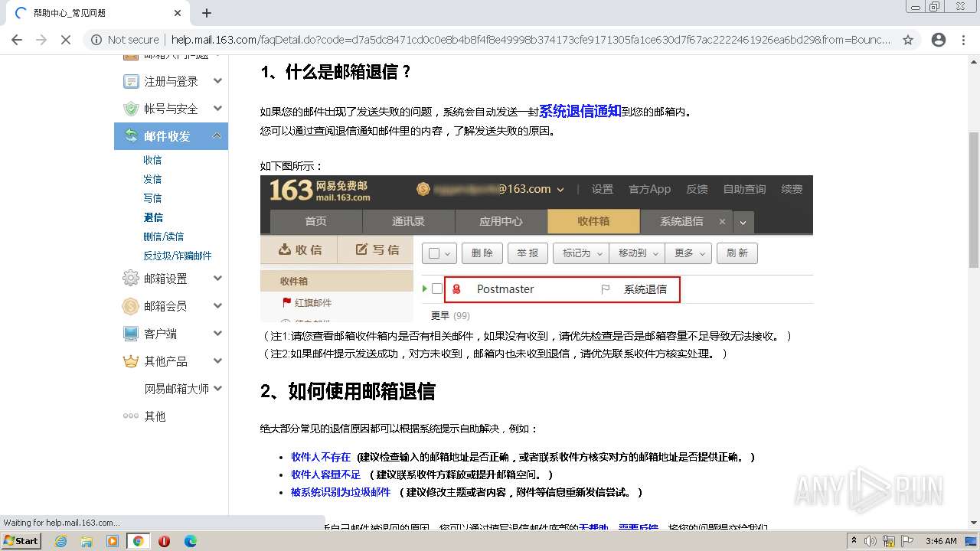Select 退信 submenu item
Viewport: 980px width, 551px height.
(153, 217)
